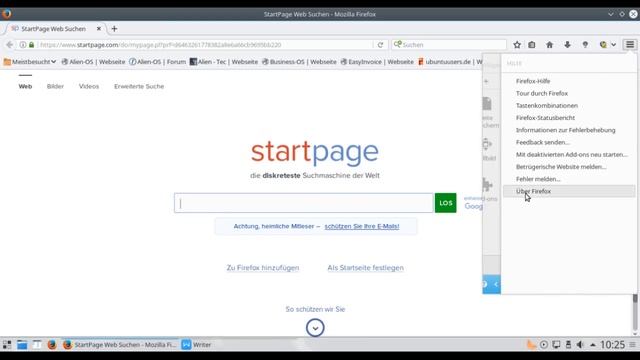Open the volume speaker tray icon
640x360 pixels.
point(580,345)
